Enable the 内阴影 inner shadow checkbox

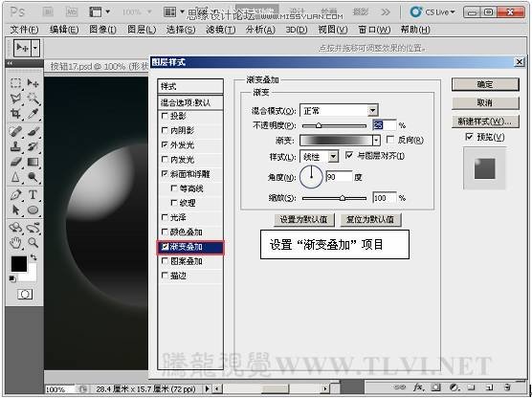click(165, 130)
